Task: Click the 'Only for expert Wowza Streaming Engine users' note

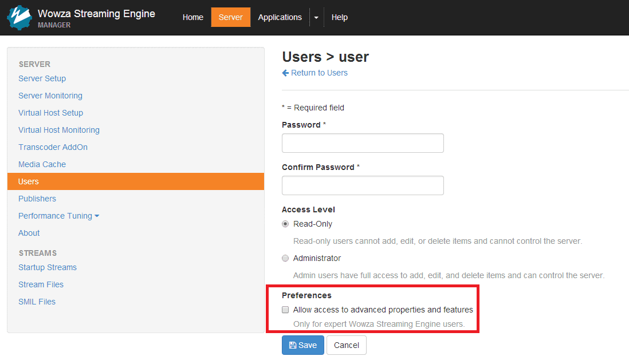Action: [379, 325]
